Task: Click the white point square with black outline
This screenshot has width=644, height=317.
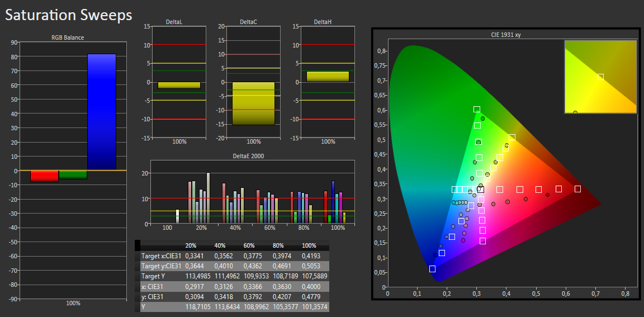Action: pos(481,190)
